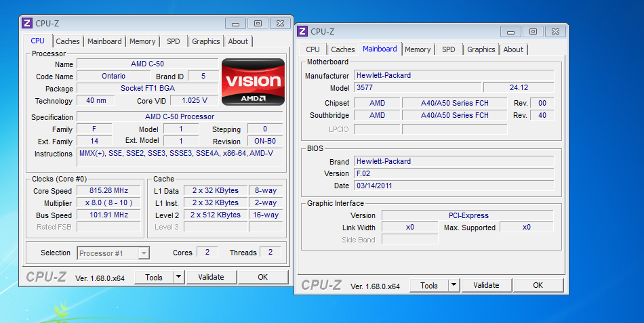Switch to CPU tab in right window
The image size is (644, 323).
click(313, 49)
